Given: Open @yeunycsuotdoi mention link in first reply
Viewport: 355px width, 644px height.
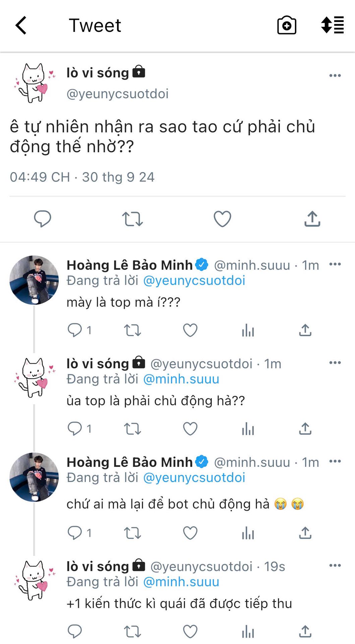Looking at the screenshot, I should coord(194,280).
